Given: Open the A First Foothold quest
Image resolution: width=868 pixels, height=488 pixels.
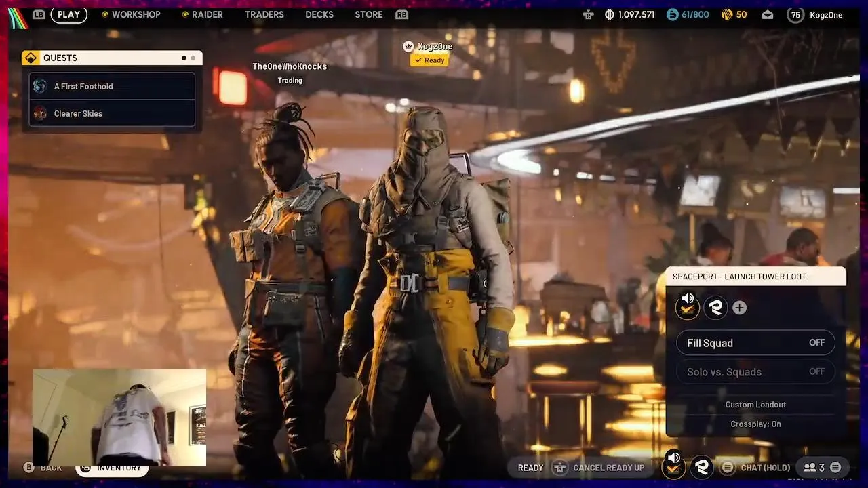Looking at the screenshot, I should (112, 86).
